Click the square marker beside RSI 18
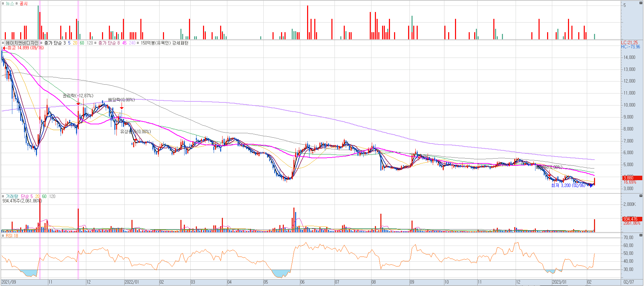Image resolution: width=644 pixels, height=286 pixels. pyautogui.click(x=3, y=236)
